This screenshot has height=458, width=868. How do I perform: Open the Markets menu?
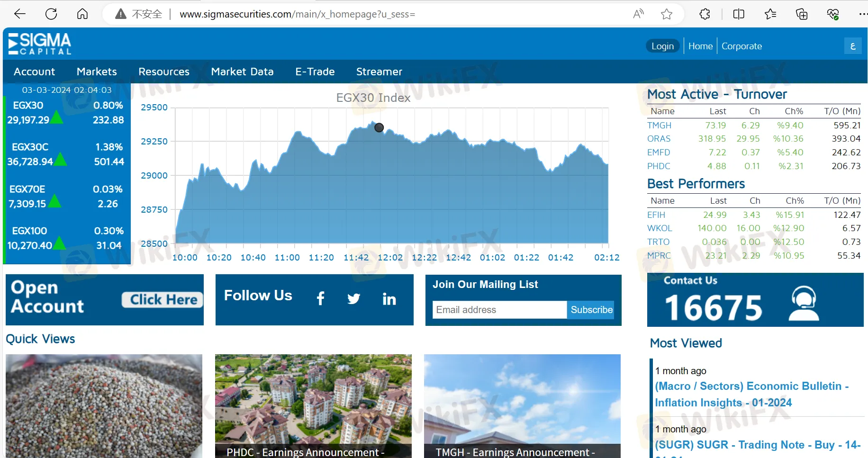pyautogui.click(x=97, y=72)
